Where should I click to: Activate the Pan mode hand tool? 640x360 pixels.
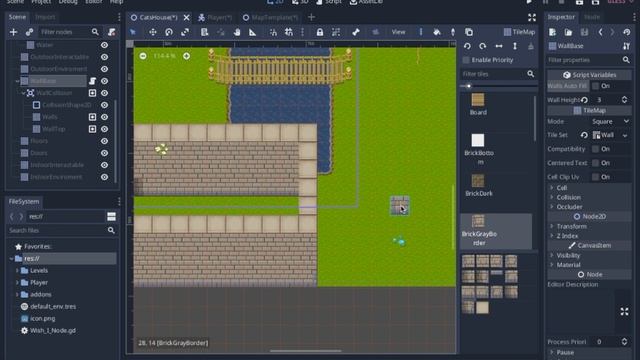(x=237, y=32)
